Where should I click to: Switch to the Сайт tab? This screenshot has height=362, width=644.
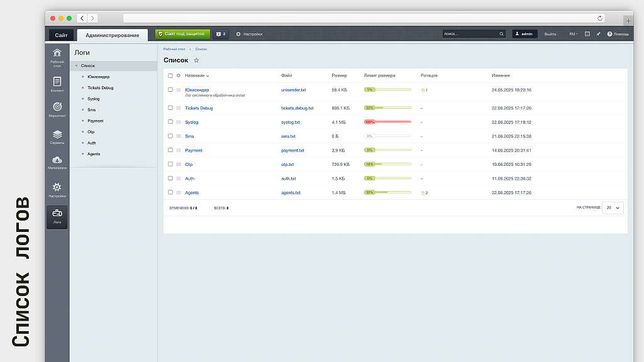61,35
